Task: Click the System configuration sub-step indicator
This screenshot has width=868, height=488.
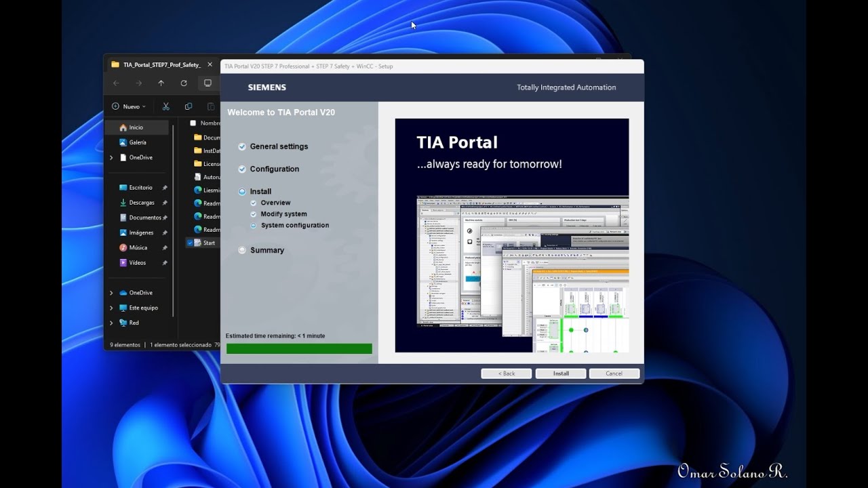Action: [254, 225]
